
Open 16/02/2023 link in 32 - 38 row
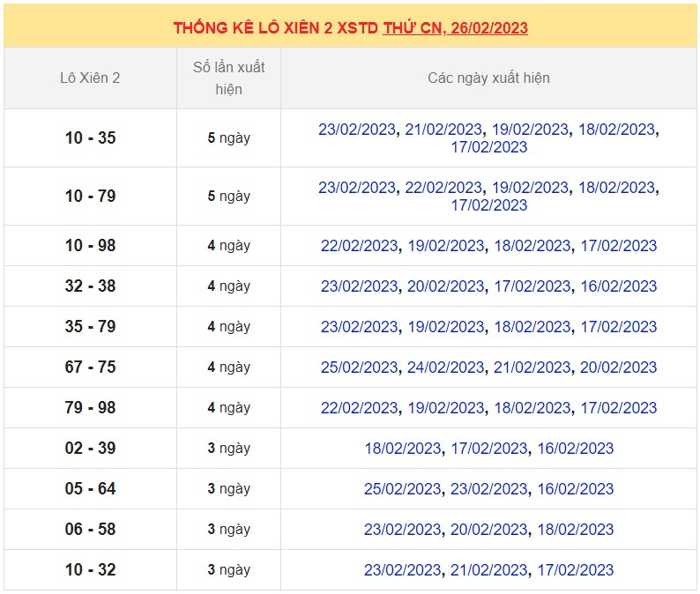pos(618,286)
